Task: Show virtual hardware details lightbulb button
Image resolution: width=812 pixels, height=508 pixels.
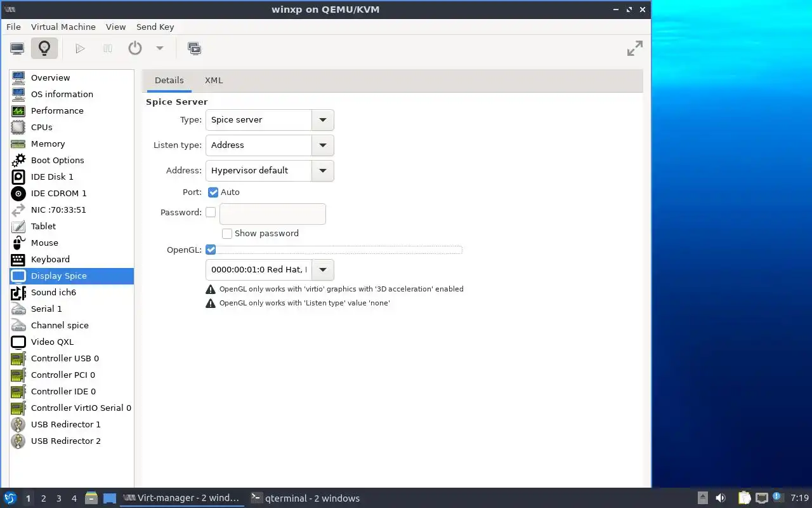Action: click(x=44, y=48)
